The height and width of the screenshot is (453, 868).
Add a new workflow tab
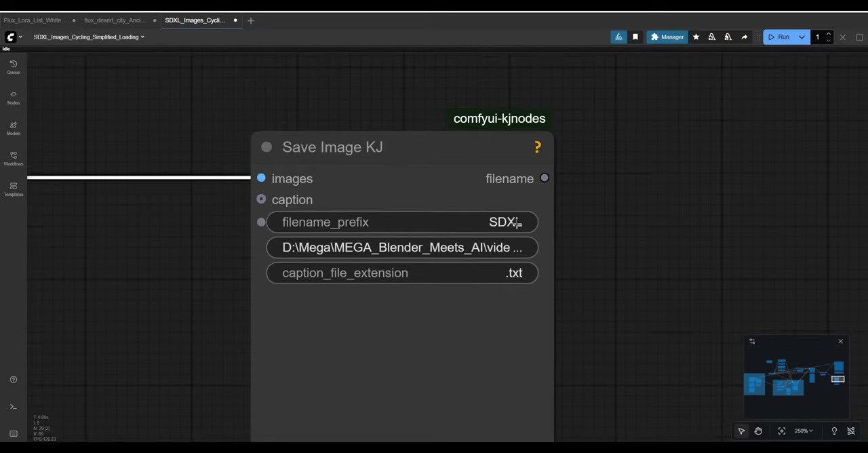(251, 20)
